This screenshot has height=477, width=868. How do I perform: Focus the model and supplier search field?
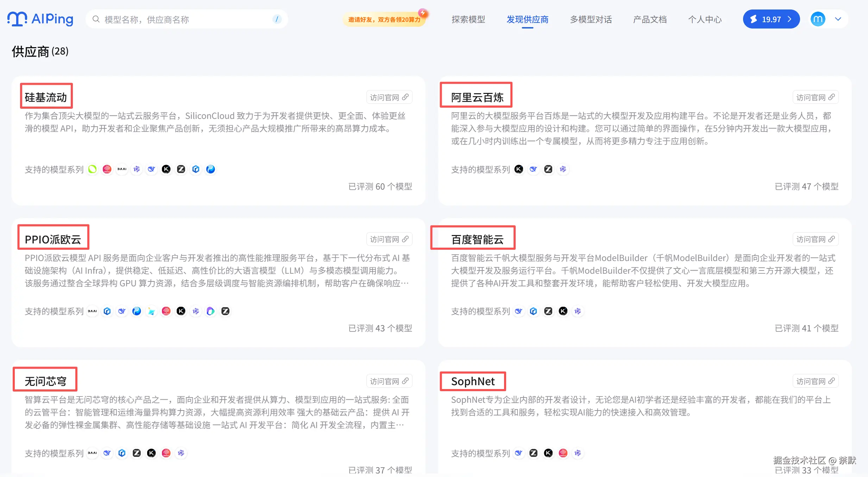[x=187, y=19]
